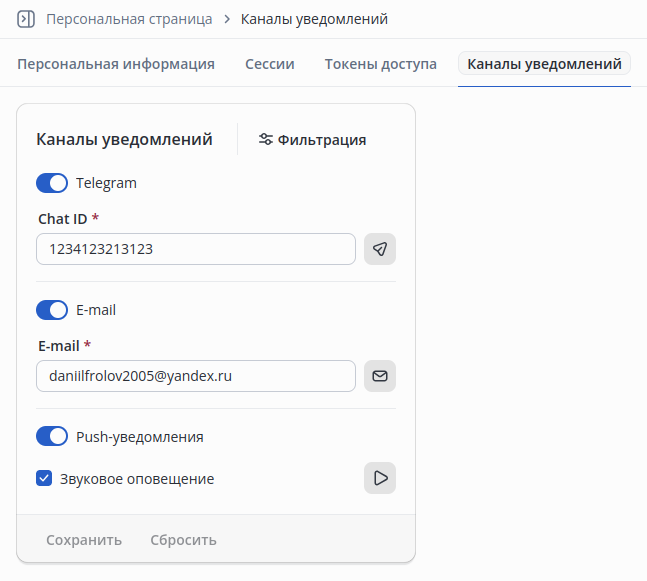Click the Сбросить button
Screen dimensions: 647x581
(x=183, y=540)
